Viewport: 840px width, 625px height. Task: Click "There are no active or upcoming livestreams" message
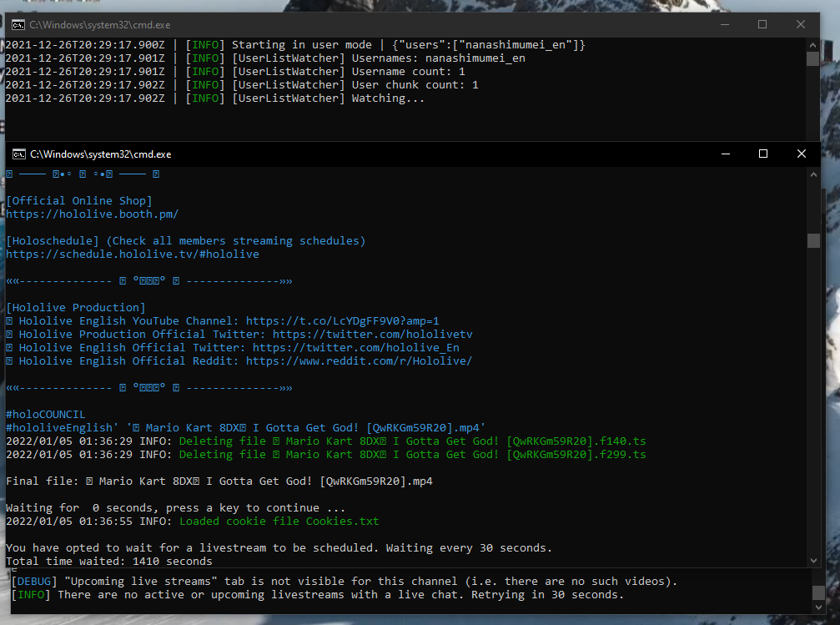340,595
